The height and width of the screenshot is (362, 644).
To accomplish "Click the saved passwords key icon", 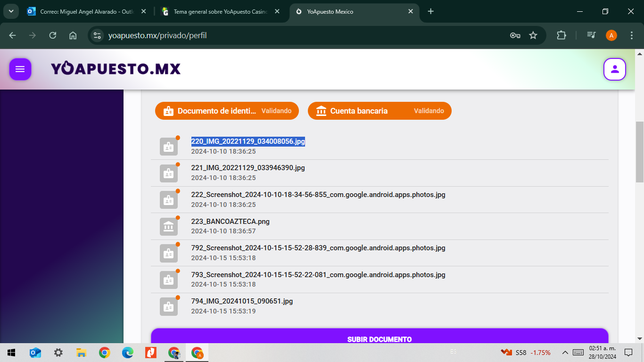I will [x=515, y=35].
